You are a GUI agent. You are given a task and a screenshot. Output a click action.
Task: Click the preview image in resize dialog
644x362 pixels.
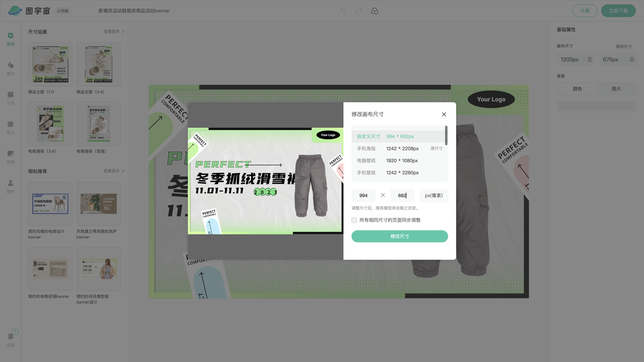265,181
